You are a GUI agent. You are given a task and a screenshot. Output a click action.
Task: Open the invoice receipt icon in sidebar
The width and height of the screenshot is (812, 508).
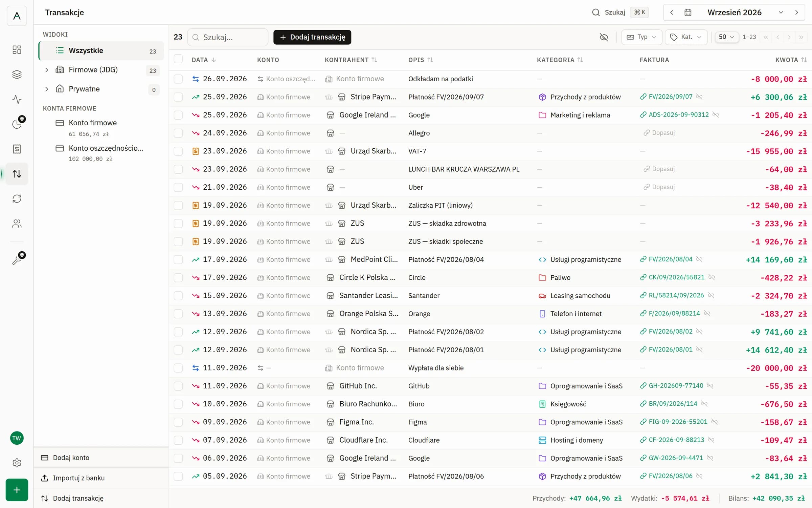pyautogui.click(x=17, y=149)
